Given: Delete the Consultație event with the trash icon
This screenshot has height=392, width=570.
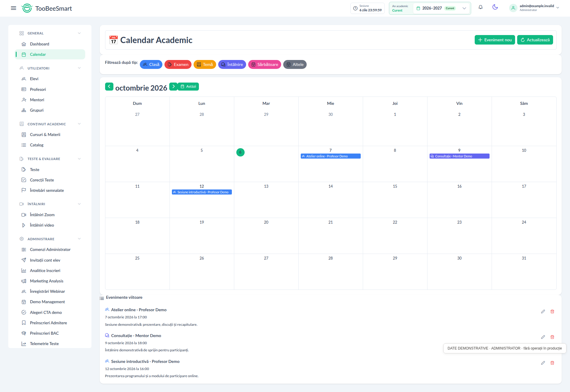Looking at the screenshot, I should click(x=552, y=337).
